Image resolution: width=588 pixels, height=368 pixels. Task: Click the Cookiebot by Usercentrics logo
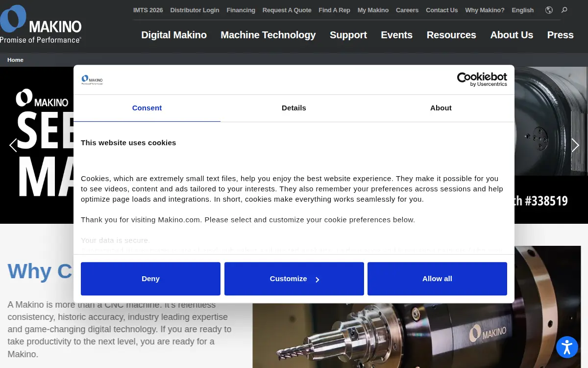(482, 79)
